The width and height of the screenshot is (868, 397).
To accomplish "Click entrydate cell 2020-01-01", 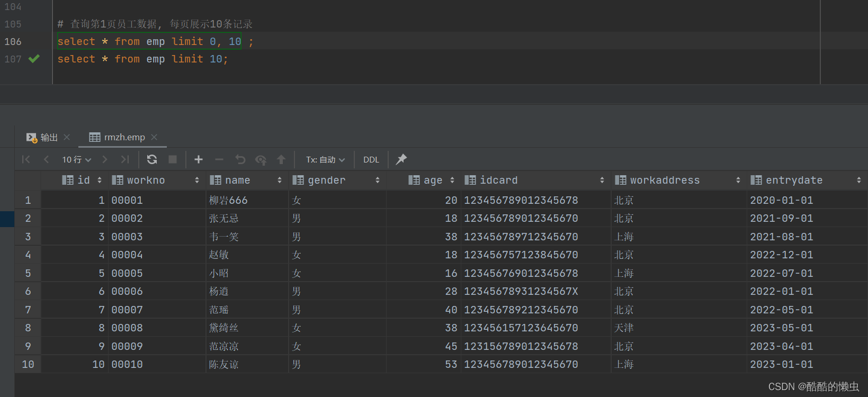I will 807,200.
